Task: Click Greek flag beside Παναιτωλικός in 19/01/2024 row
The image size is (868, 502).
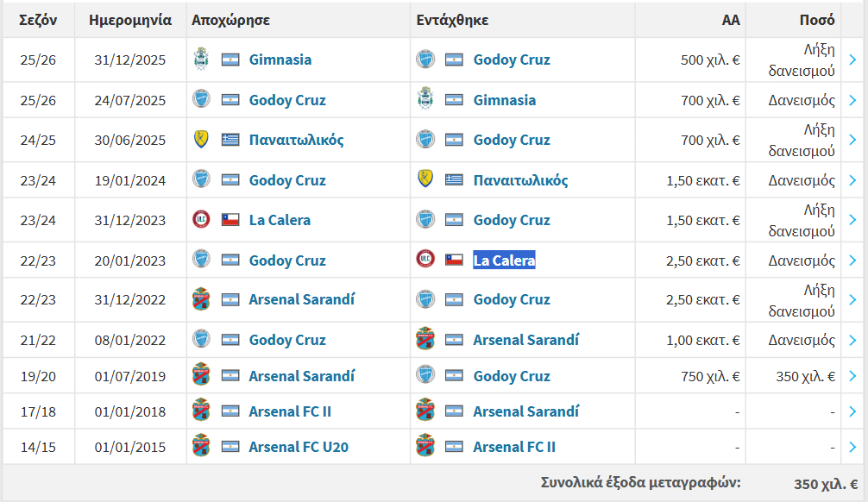Action: (454, 180)
